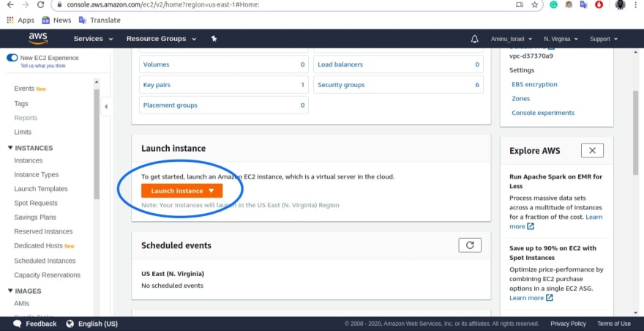This screenshot has width=644, height=331.
Task: Open Scheduled Instances in sidebar
Action: [x=45, y=261]
